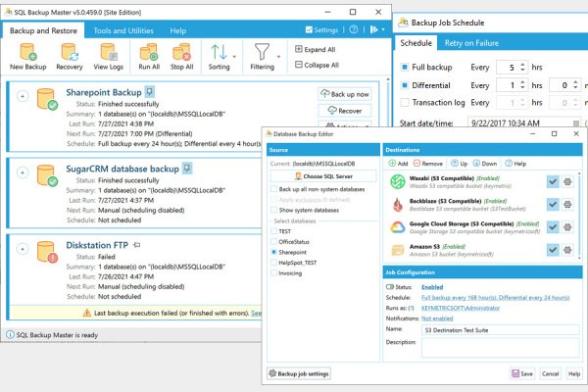Enable the Transaction log checkbox
This screenshot has height=392, width=588.
[x=405, y=102]
